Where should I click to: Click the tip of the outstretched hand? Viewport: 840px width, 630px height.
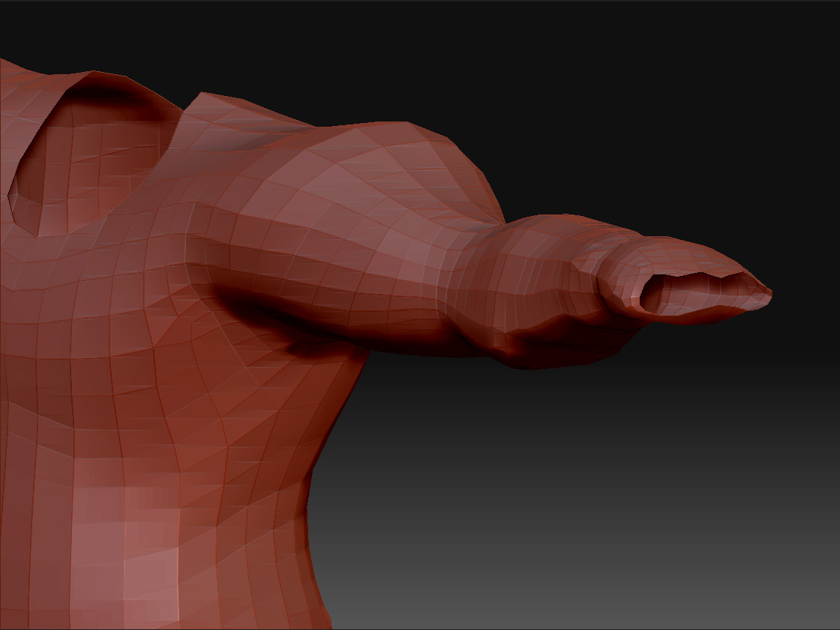[x=765, y=292]
